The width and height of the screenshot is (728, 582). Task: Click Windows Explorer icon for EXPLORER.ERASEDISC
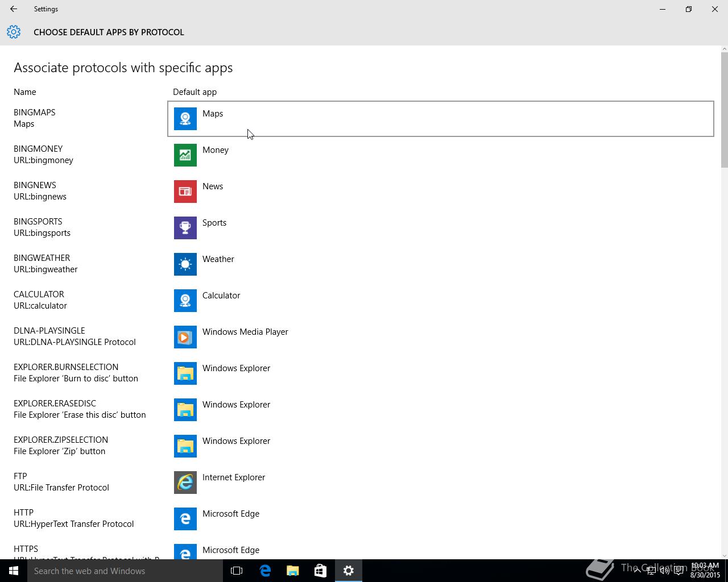point(185,410)
